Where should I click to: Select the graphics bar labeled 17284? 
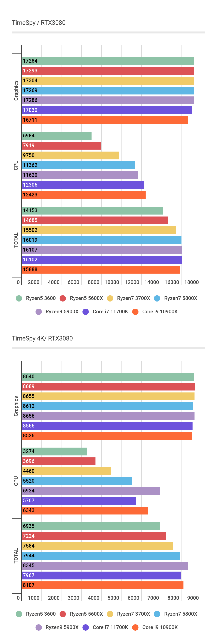click(x=108, y=61)
